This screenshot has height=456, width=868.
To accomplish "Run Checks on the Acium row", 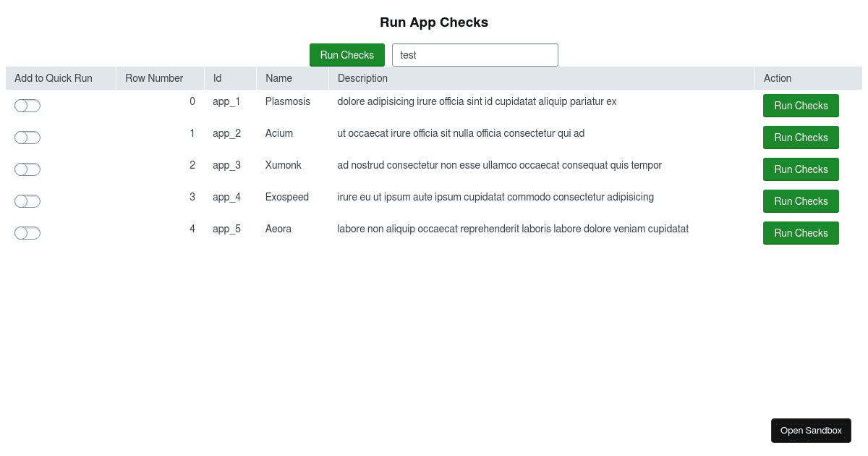I will [x=801, y=138].
